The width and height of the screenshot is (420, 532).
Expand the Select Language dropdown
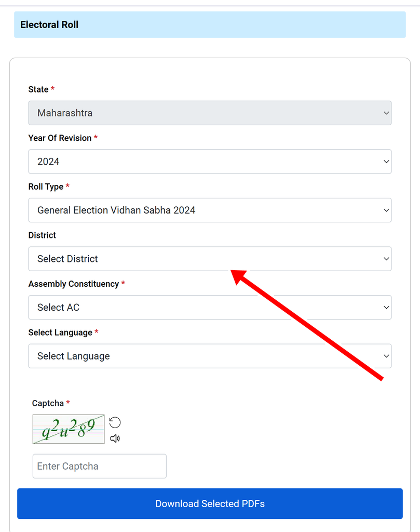pyautogui.click(x=210, y=356)
